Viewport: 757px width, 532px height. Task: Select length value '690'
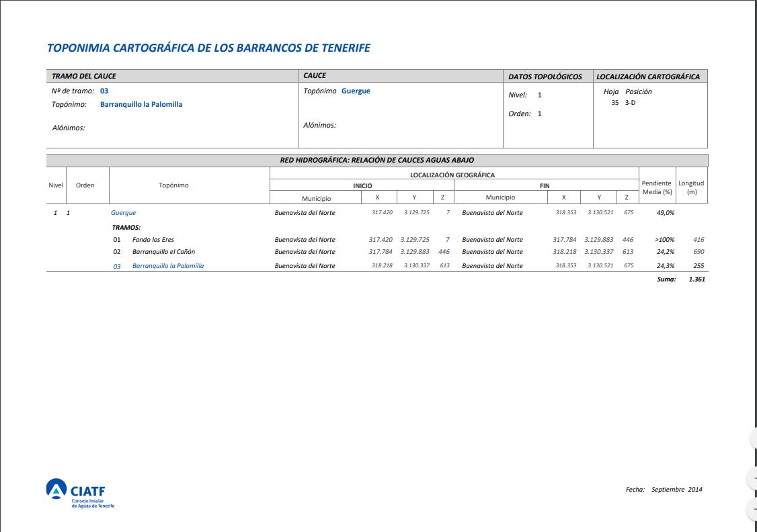click(699, 252)
